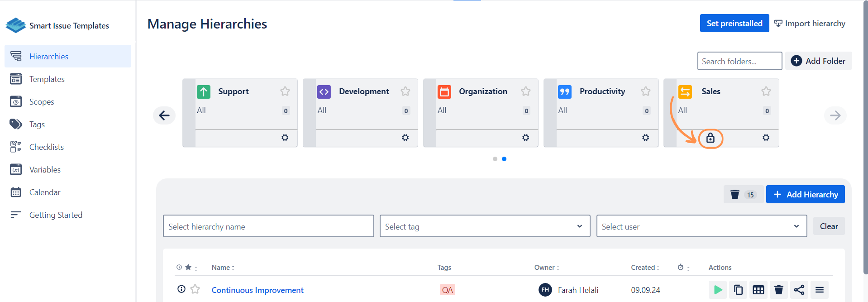Image resolution: width=868 pixels, height=302 pixels.
Task: Click the Search folders input field
Action: (x=739, y=61)
